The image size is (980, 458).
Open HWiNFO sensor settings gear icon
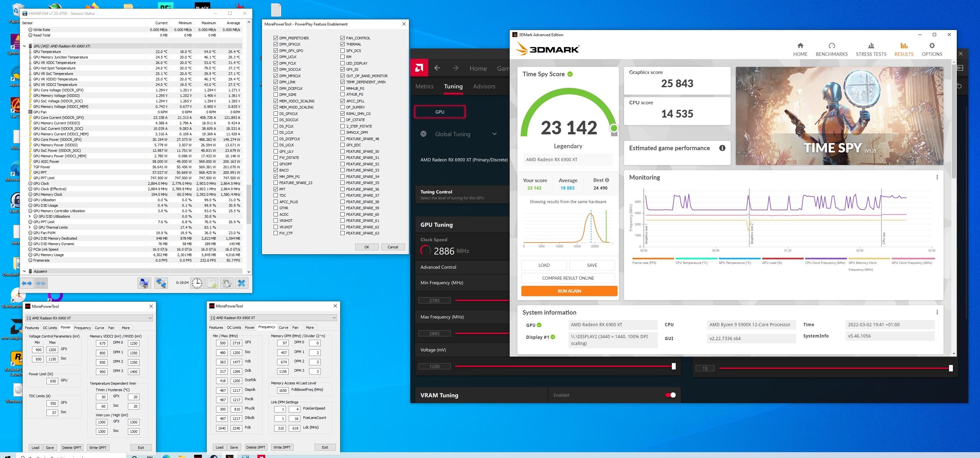tap(227, 283)
